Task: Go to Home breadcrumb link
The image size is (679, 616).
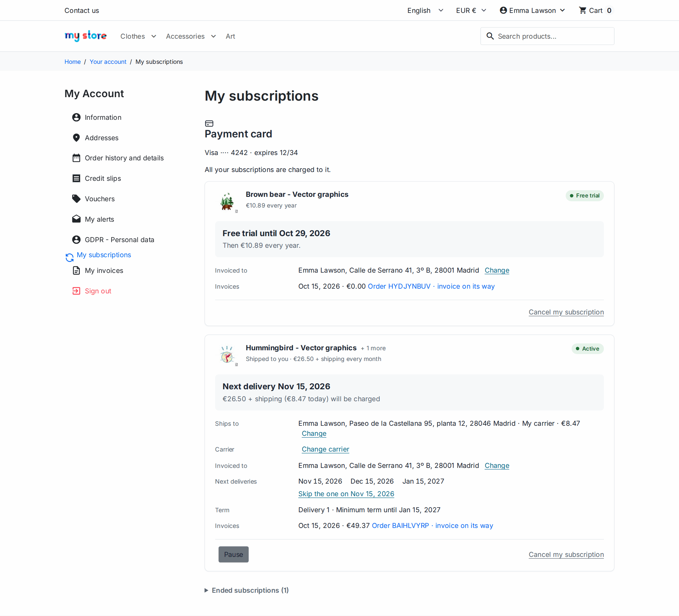Action: click(x=72, y=62)
